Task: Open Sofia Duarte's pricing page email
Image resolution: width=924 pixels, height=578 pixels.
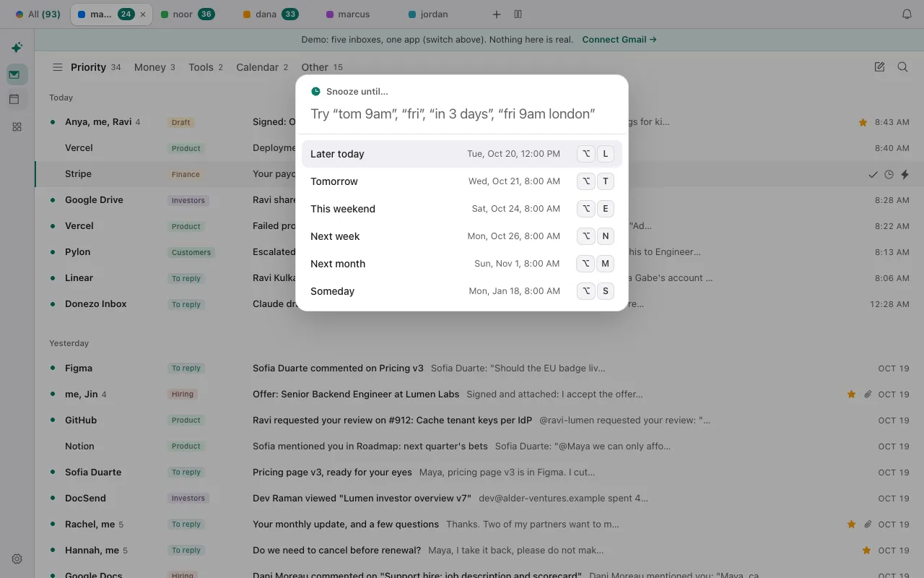Action: (x=479, y=473)
